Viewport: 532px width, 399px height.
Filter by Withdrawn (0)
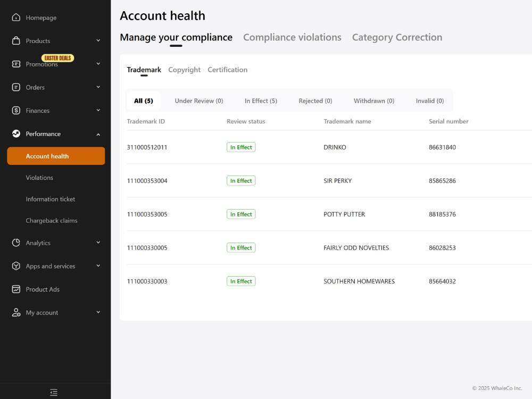point(374,101)
